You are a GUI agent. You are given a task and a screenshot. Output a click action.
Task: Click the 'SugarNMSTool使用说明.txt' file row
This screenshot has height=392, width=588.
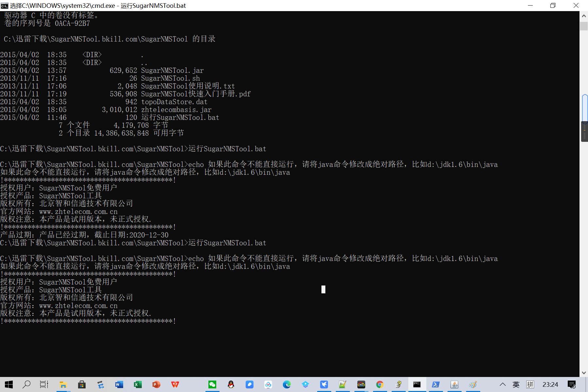[118, 86]
